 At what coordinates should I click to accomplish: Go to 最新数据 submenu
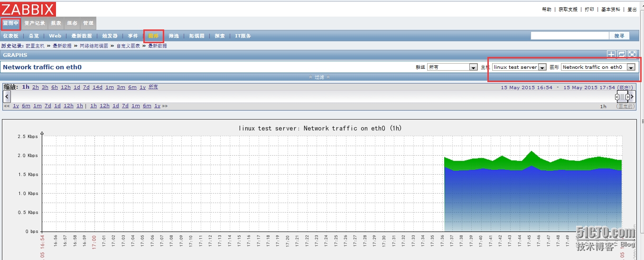82,36
